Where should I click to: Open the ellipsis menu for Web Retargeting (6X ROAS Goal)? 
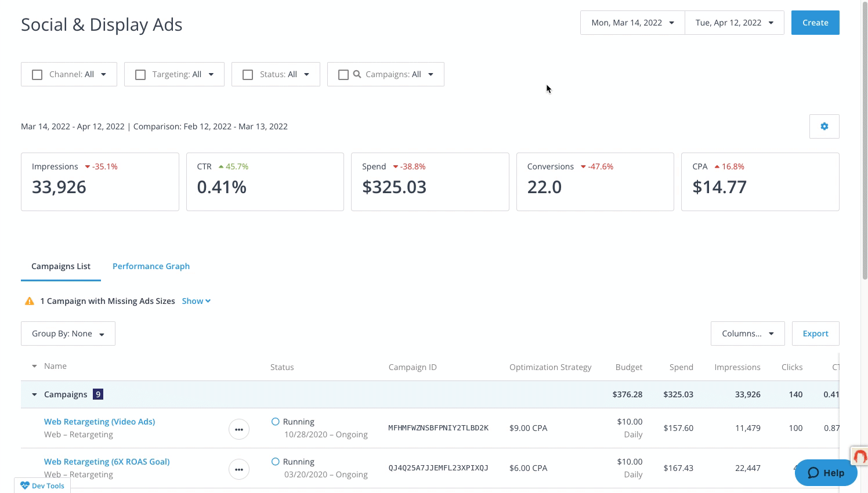[238, 469]
